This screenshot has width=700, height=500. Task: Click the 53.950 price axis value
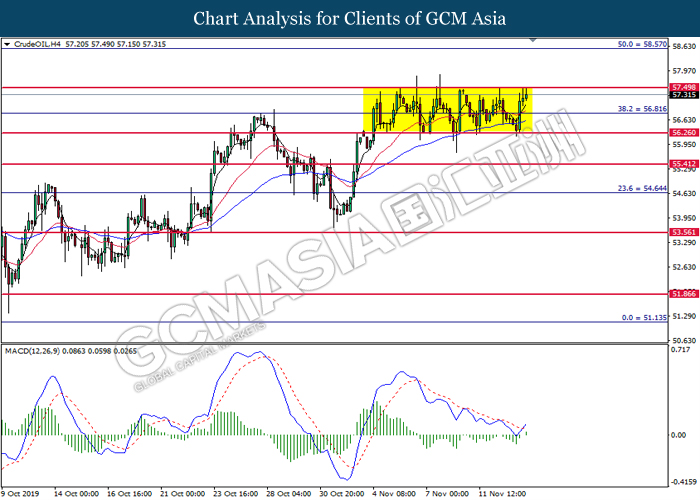(x=684, y=218)
